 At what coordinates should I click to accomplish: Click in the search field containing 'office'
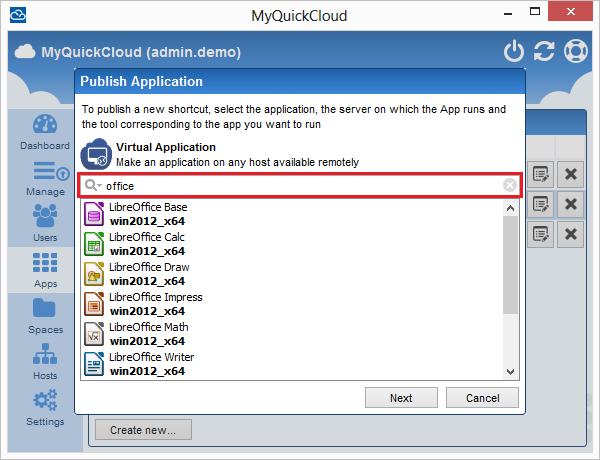click(x=300, y=186)
